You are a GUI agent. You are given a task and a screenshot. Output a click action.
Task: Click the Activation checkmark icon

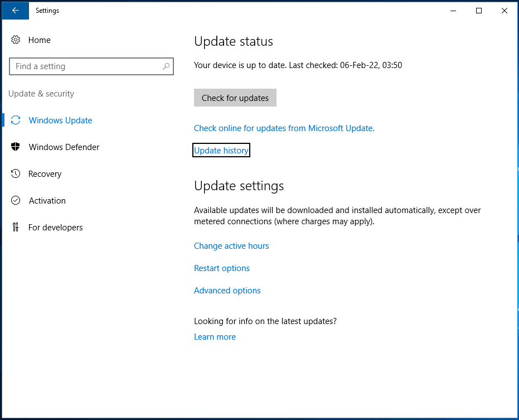pyautogui.click(x=16, y=200)
